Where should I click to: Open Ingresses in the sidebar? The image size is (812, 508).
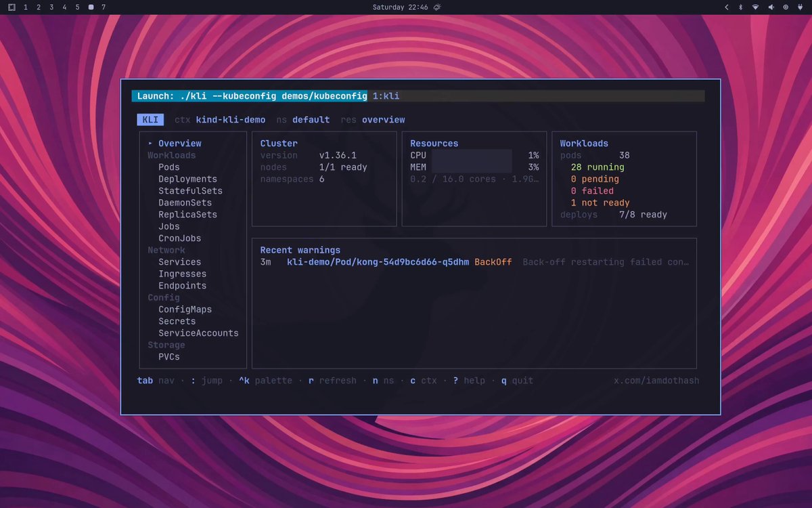pos(183,274)
